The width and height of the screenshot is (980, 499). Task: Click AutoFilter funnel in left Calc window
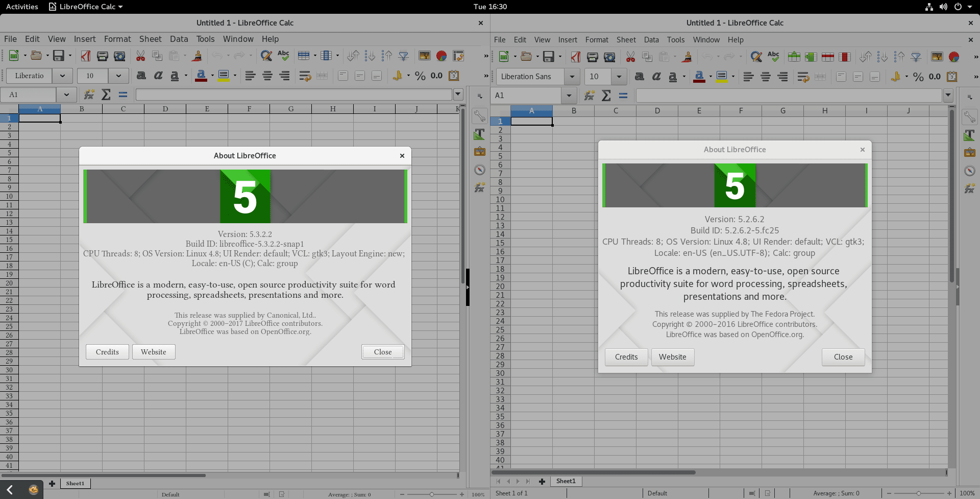click(x=404, y=56)
